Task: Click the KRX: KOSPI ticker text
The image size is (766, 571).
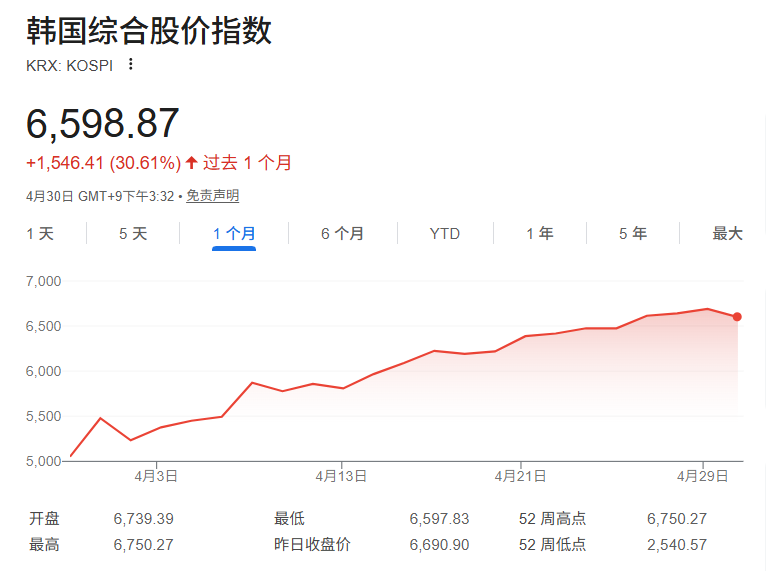Action: point(69,65)
